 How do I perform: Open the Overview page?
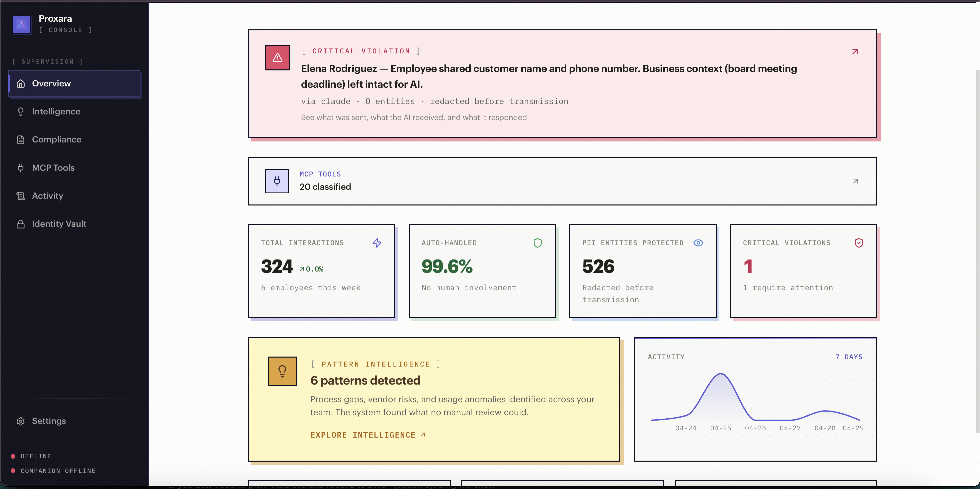[74, 83]
